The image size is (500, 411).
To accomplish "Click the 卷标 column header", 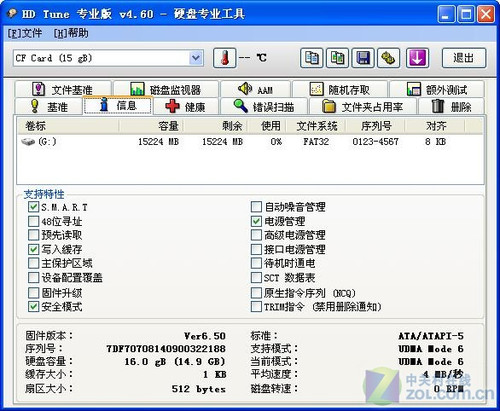I will pyautogui.click(x=68, y=126).
